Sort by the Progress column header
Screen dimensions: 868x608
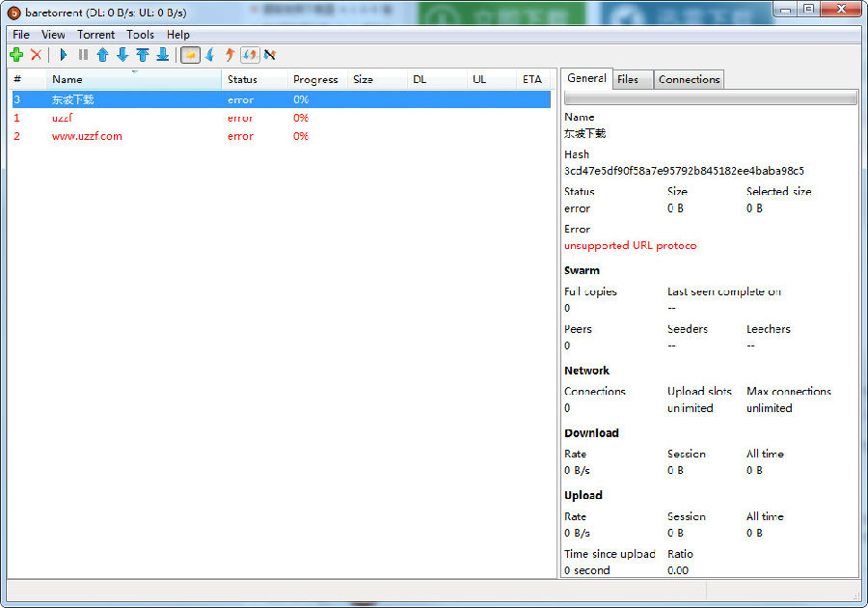point(317,79)
